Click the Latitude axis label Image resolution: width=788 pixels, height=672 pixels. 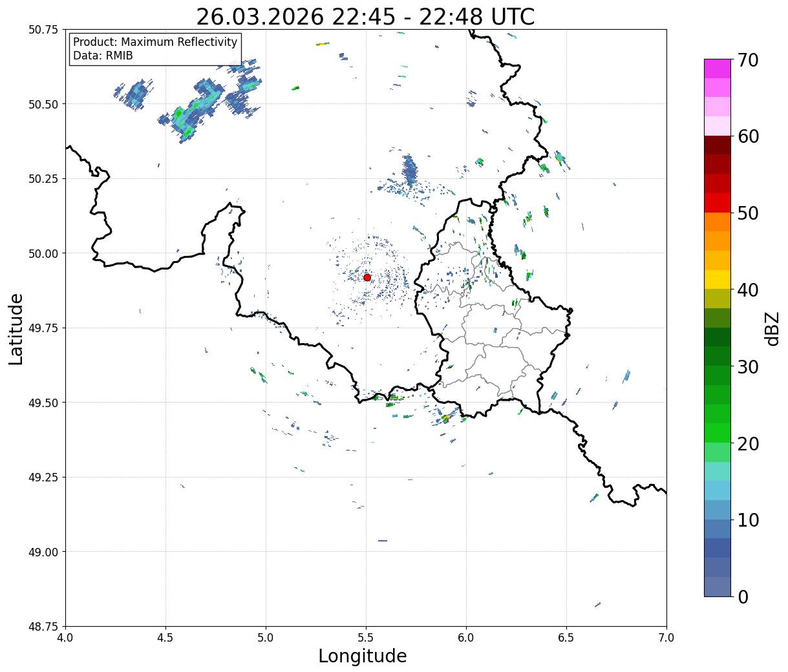[x=16, y=329]
